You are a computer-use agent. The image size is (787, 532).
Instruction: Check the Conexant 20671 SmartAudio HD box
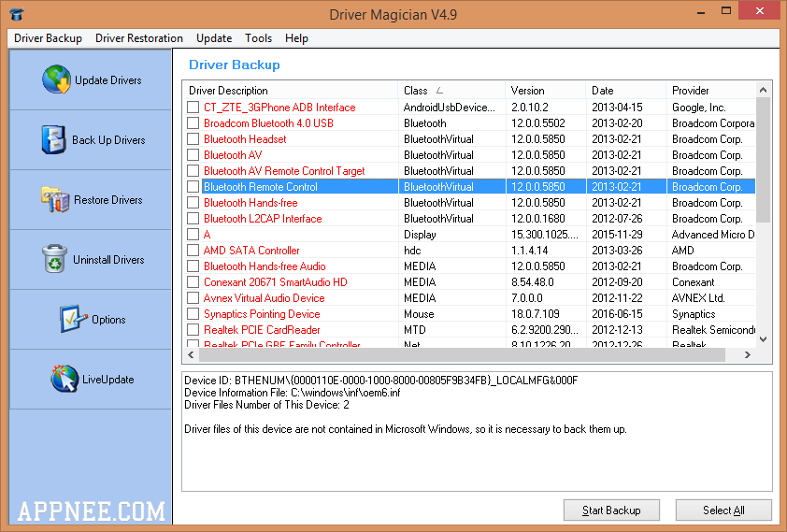point(193,282)
